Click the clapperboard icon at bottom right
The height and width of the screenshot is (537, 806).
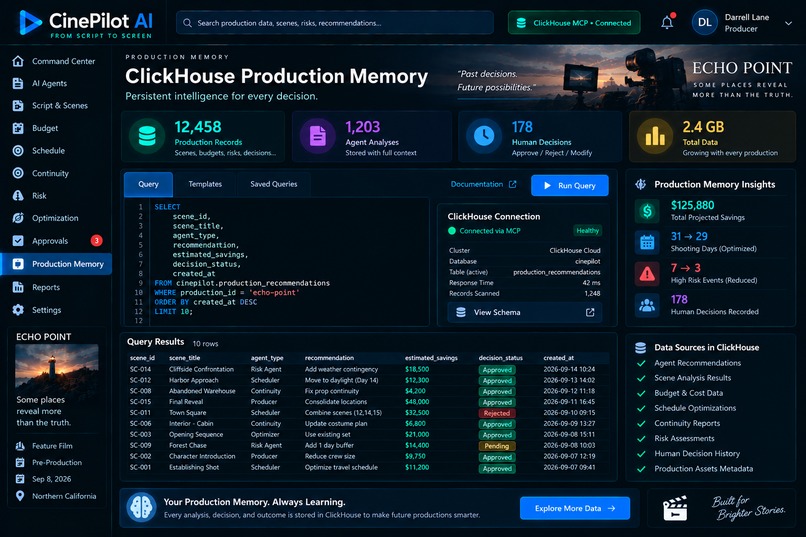675,508
